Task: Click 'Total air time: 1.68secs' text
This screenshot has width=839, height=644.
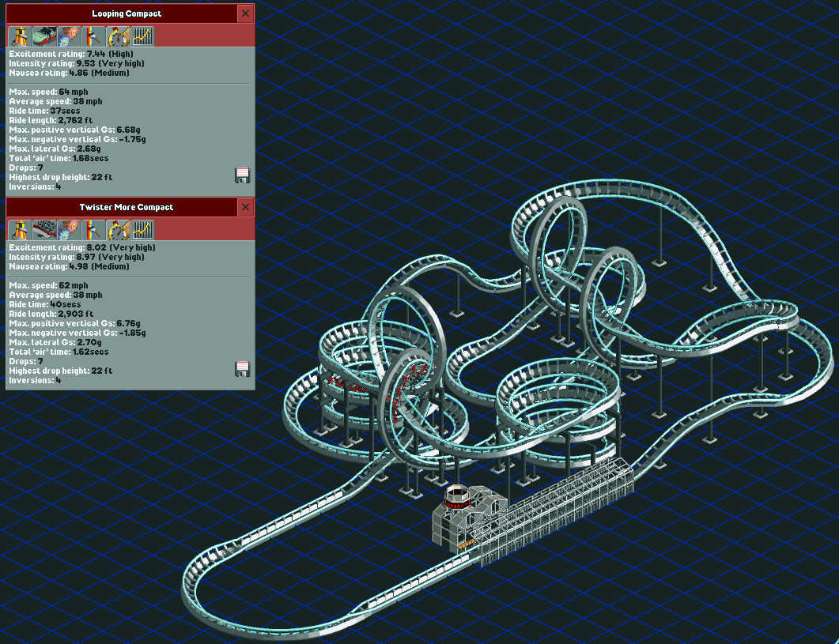Action: pyautogui.click(x=59, y=158)
